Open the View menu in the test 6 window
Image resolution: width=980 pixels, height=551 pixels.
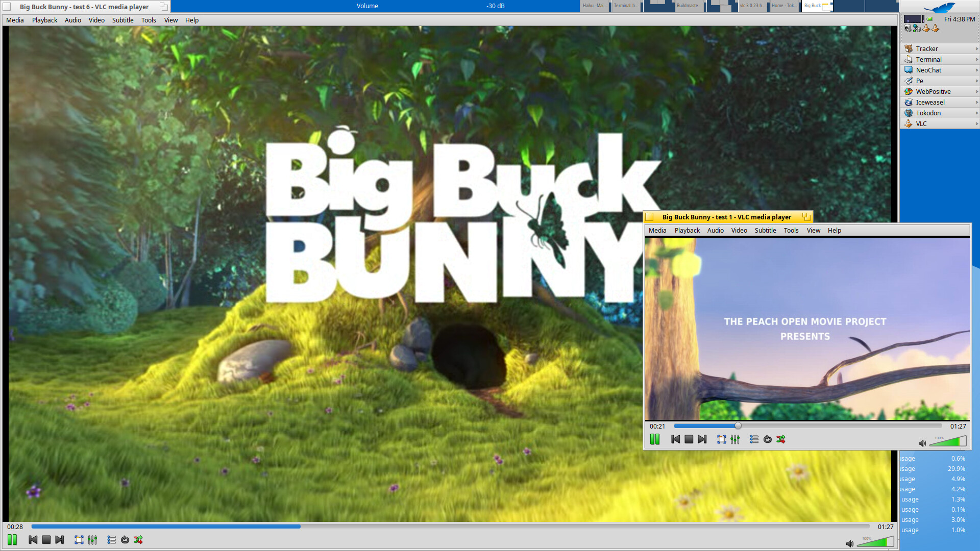click(x=170, y=20)
